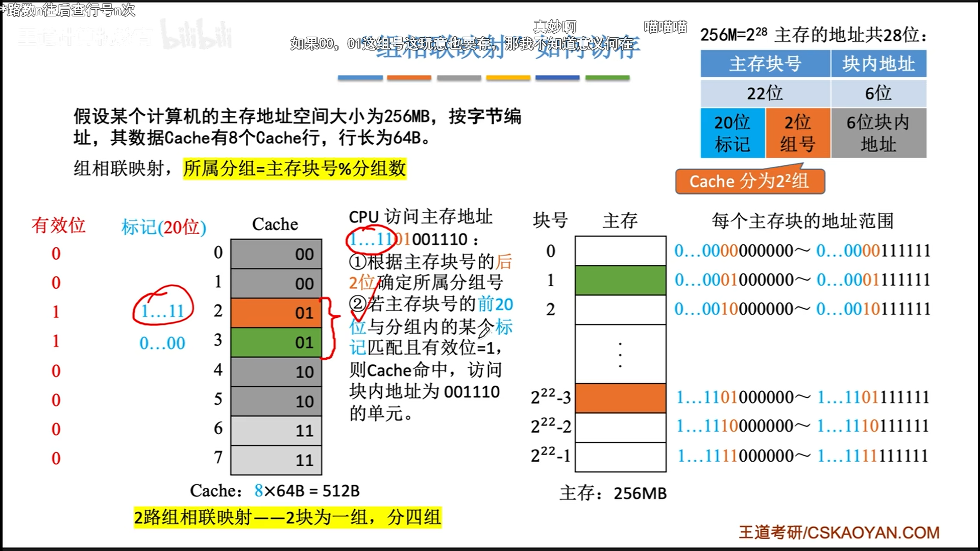Click the orange main memory block 2²²-3
The width and height of the screenshot is (980, 551).
point(620,397)
